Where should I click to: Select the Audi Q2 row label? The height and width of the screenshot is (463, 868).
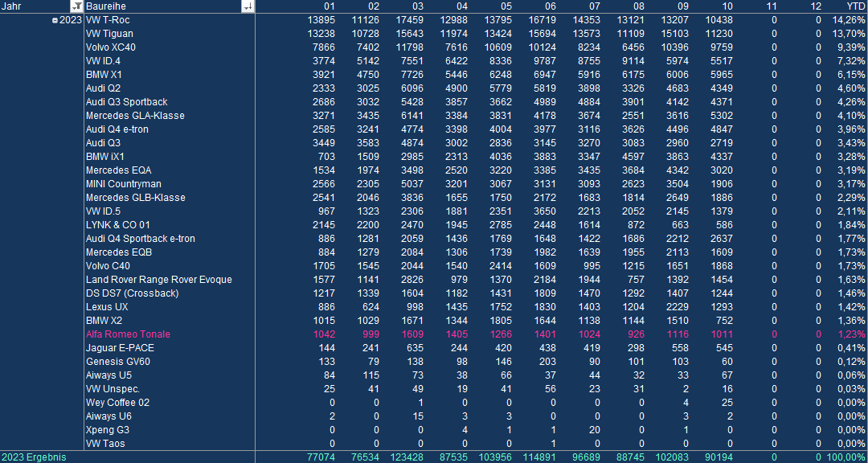[x=103, y=88]
